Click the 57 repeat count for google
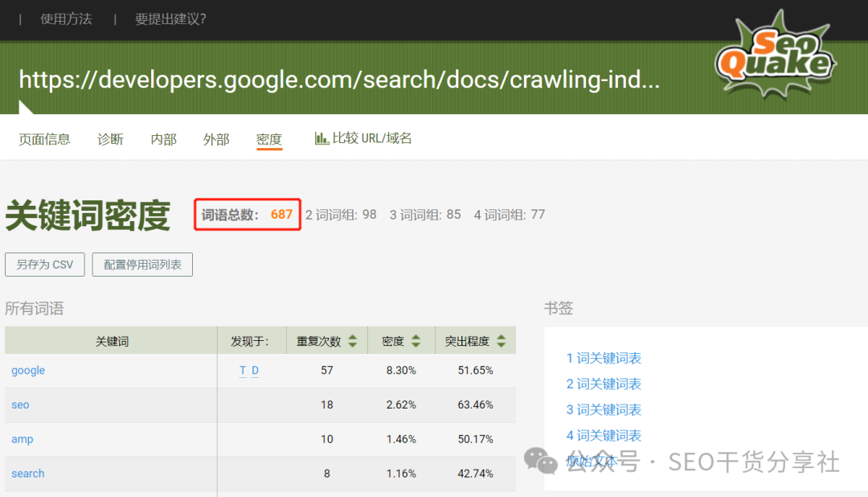Viewport: 868px width, 497px height. 326,370
